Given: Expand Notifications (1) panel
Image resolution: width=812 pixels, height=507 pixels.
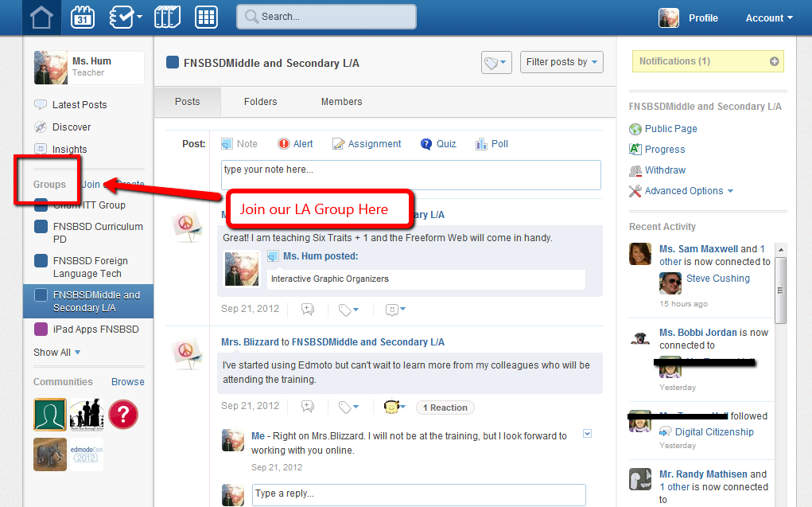Looking at the screenshot, I should click(708, 61).
